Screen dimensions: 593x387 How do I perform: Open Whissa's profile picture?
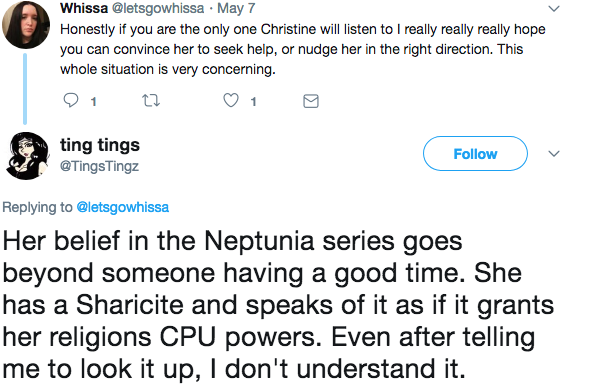pyautogui.click(x=26, y=25)
